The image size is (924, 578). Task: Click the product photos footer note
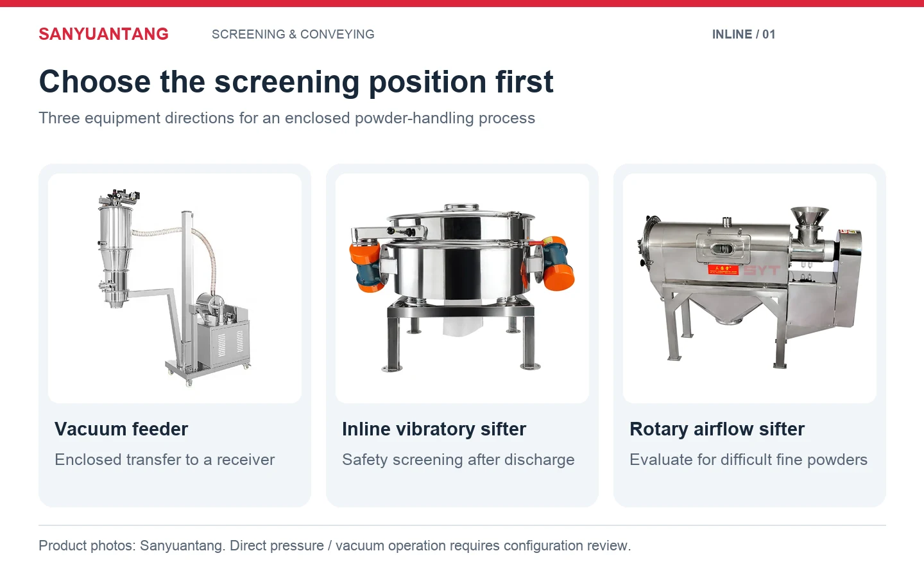(335, 546)
